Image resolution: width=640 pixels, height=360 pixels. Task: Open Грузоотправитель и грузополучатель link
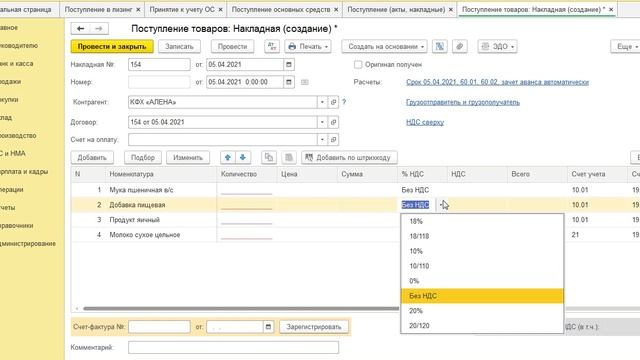click(x=463, y=102)
